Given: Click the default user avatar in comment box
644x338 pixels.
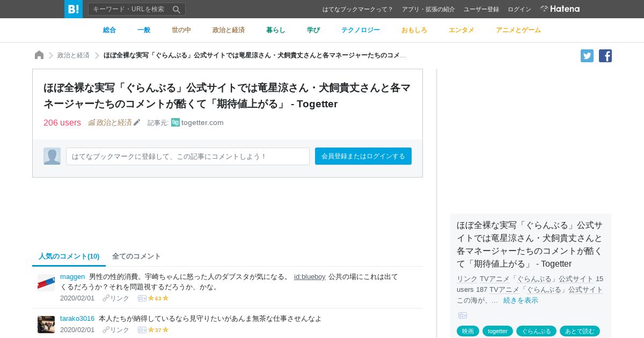Looking at the screenshot, I should click(x=52, y=156).
